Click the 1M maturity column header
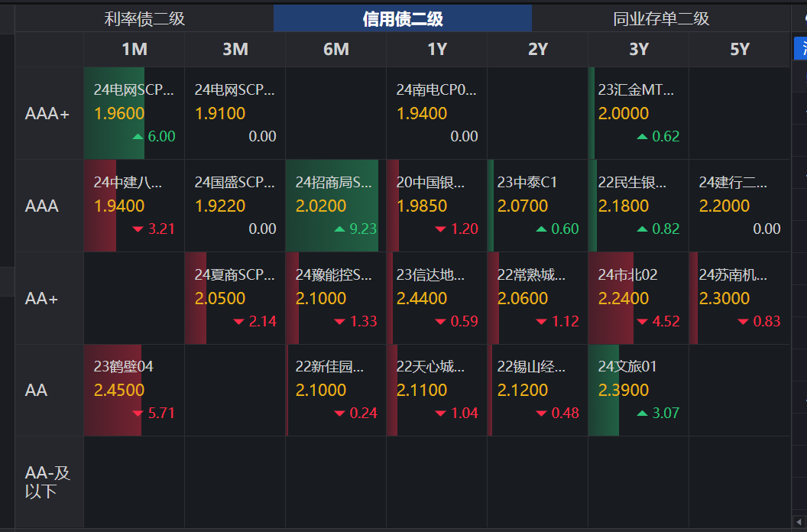This screenshot has width=807, height=532. [133, 49]
